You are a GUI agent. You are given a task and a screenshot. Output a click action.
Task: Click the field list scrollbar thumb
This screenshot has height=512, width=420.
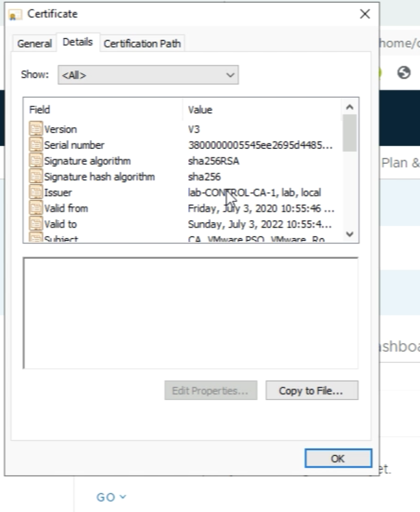click(349, 132)
